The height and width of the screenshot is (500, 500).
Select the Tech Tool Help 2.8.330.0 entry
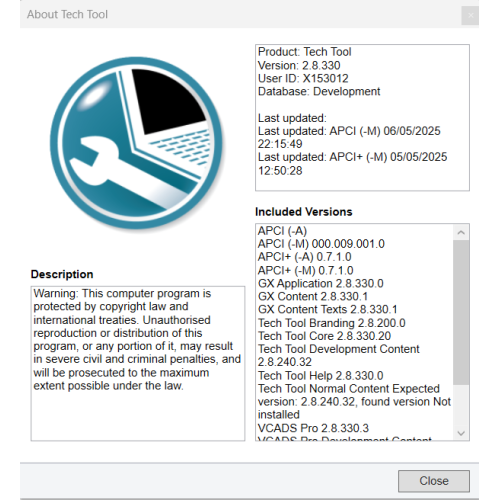click(320, 376)
